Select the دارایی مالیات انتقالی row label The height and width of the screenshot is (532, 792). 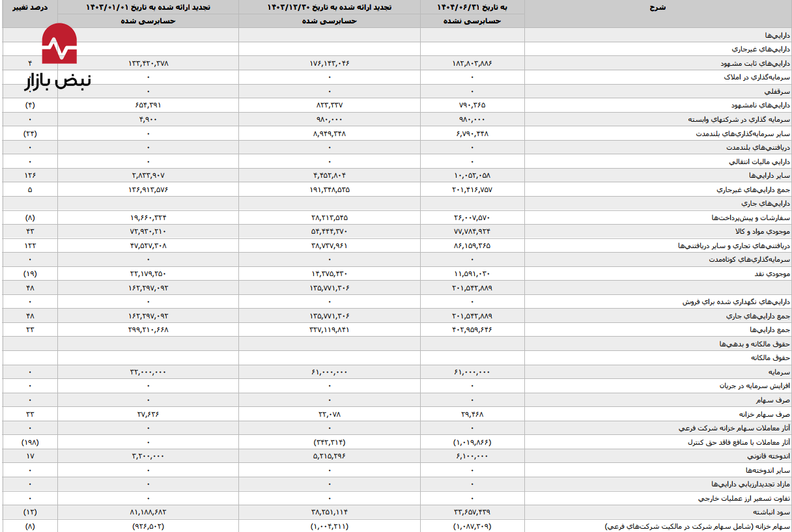(759, 161)
